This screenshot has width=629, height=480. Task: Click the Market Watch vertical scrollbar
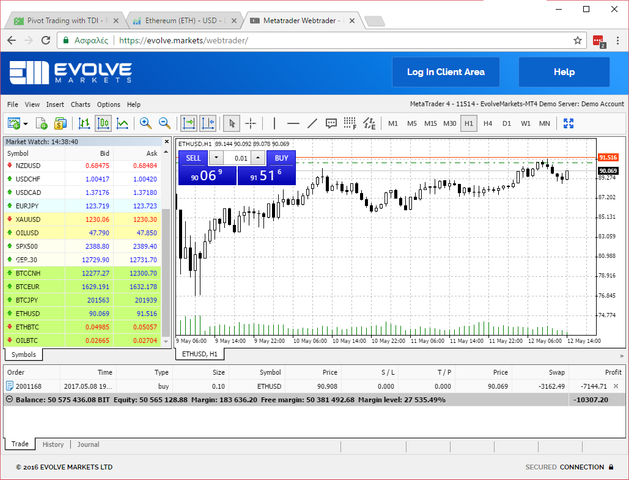(x=166, y=245)
